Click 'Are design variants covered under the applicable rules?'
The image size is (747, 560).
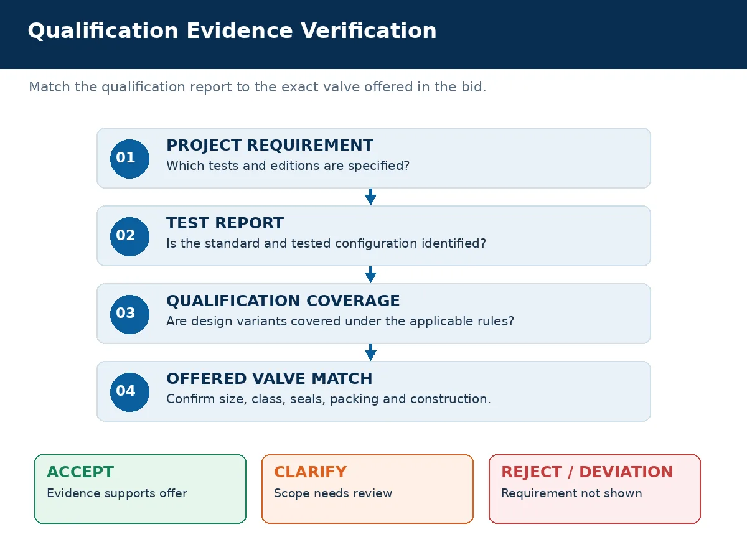(340, 322)
